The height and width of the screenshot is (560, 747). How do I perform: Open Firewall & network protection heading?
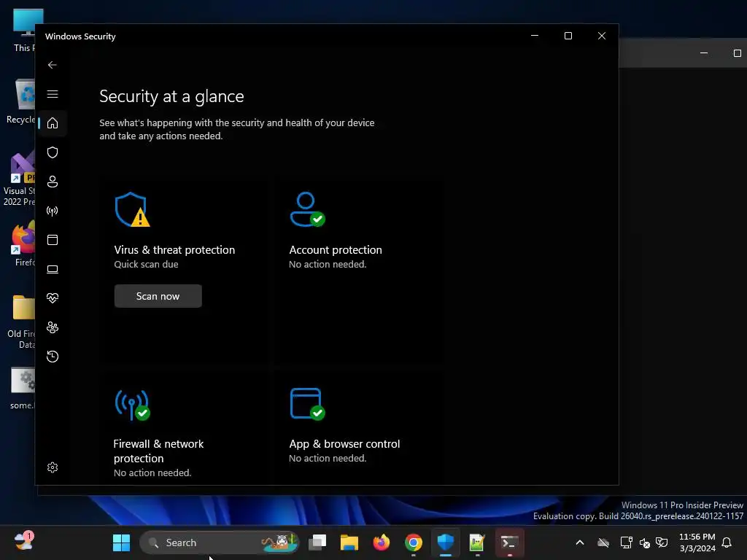tap(158, 451)
